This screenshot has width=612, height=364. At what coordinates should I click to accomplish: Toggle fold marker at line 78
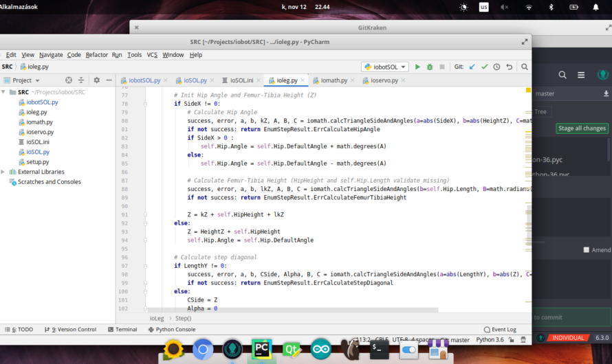(x=145, y=104)
